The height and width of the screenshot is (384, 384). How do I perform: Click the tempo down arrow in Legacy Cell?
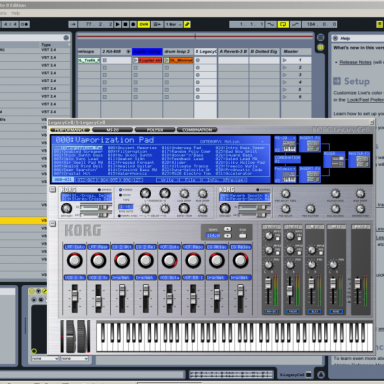[x=227, y=236]
